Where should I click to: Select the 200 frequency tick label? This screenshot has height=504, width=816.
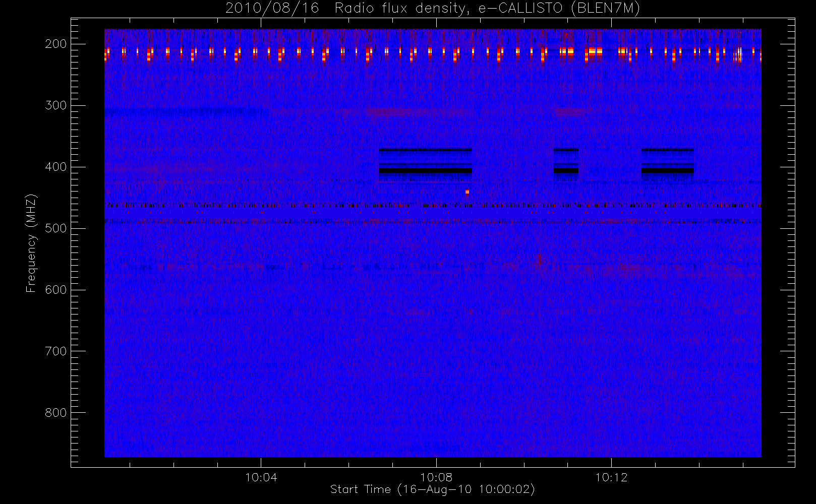pos(56,44)
